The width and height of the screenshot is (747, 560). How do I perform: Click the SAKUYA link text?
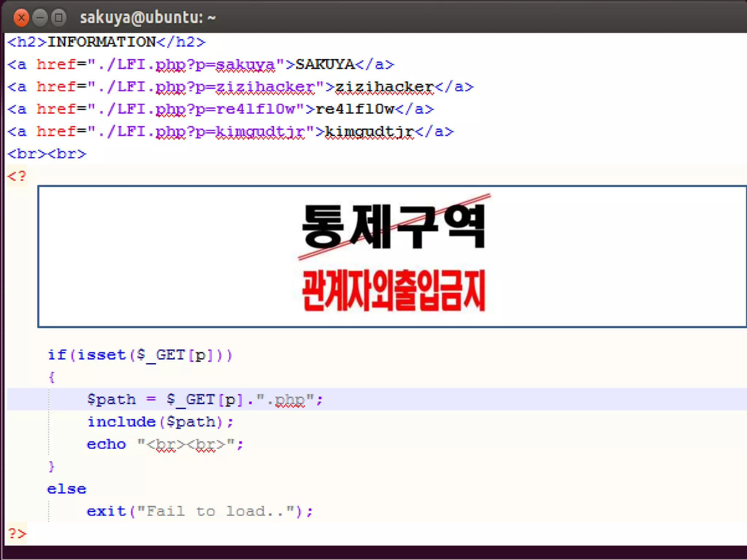325,65
